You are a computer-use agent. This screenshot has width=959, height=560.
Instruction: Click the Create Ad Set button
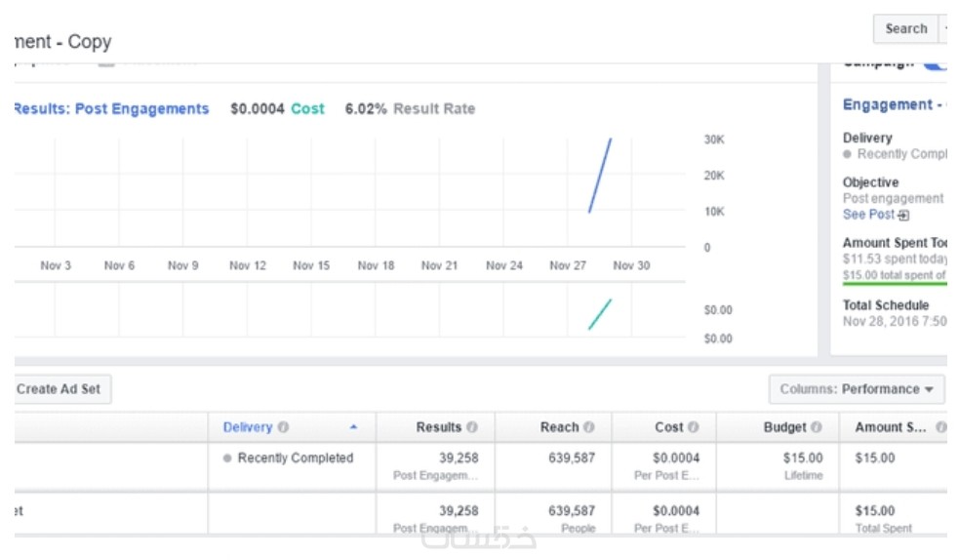(59, 389)
